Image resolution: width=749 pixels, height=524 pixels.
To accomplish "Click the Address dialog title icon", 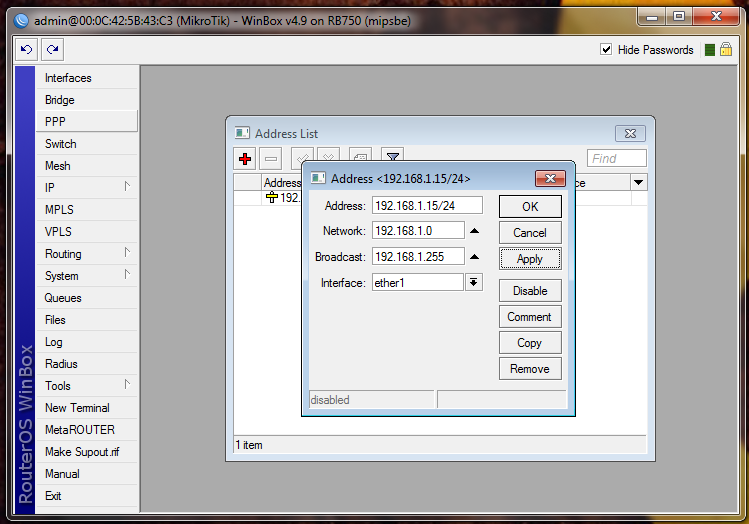I will (x=318, y=178).
